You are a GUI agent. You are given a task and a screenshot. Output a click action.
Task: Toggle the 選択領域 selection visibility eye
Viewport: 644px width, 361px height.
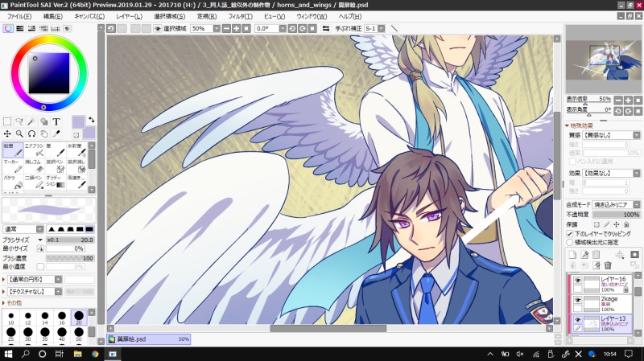158,28
